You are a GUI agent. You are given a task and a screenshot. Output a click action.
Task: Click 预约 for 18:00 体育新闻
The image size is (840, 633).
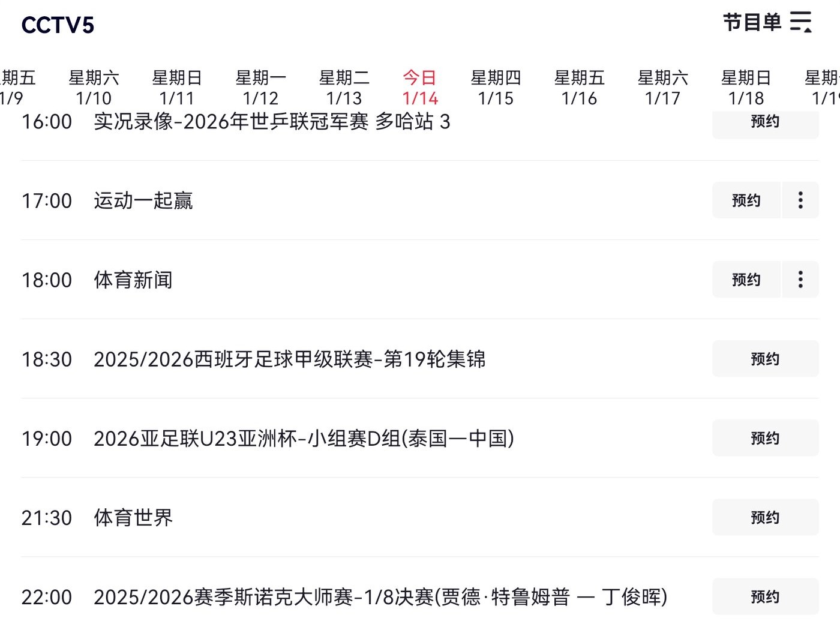[746, 280]
